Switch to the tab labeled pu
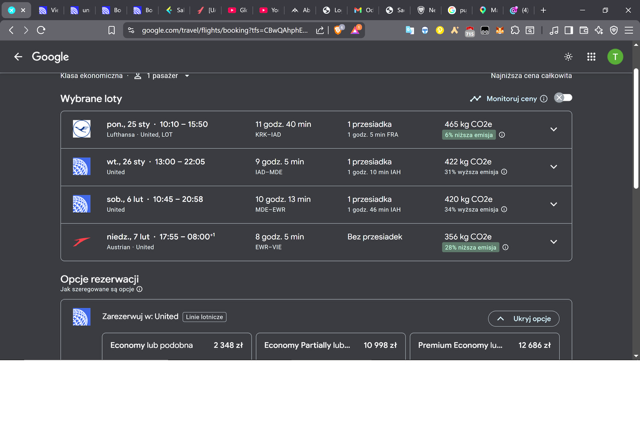This screenshot has width=640, height=447. (457, 10)
